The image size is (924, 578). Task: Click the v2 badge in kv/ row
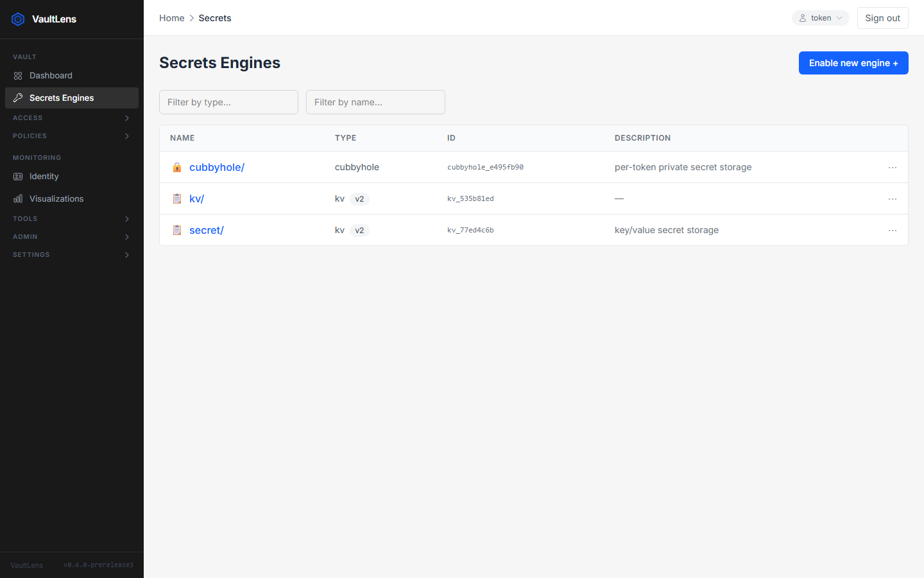359,199
